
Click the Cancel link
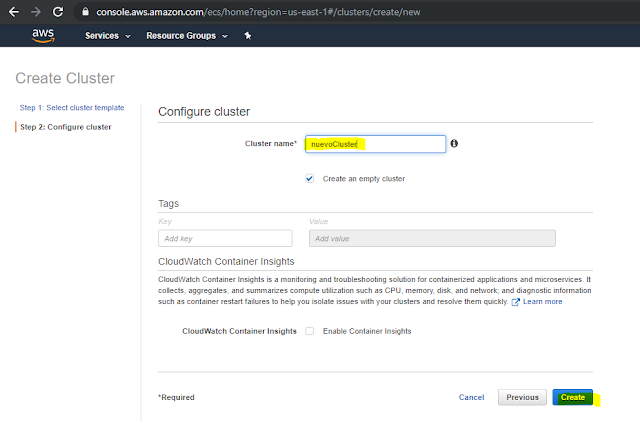(471, 397)
